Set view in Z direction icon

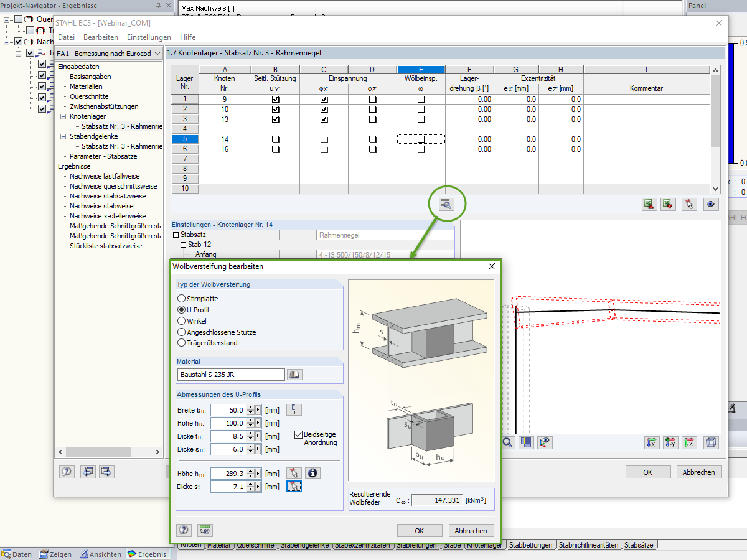click(x=689, y=442)
